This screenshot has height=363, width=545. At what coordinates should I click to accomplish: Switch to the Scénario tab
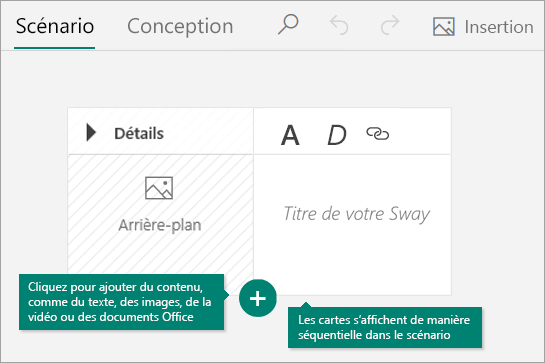[55, 26]
